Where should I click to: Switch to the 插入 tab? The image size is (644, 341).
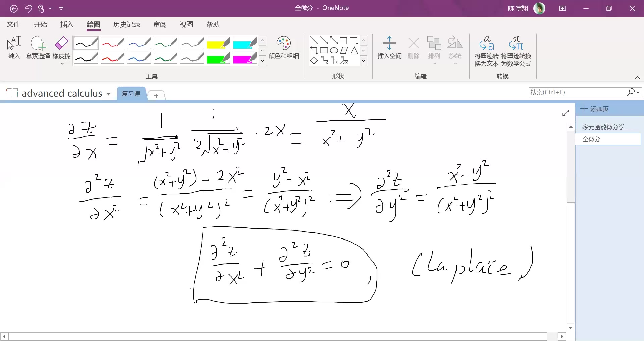(67, 24)
